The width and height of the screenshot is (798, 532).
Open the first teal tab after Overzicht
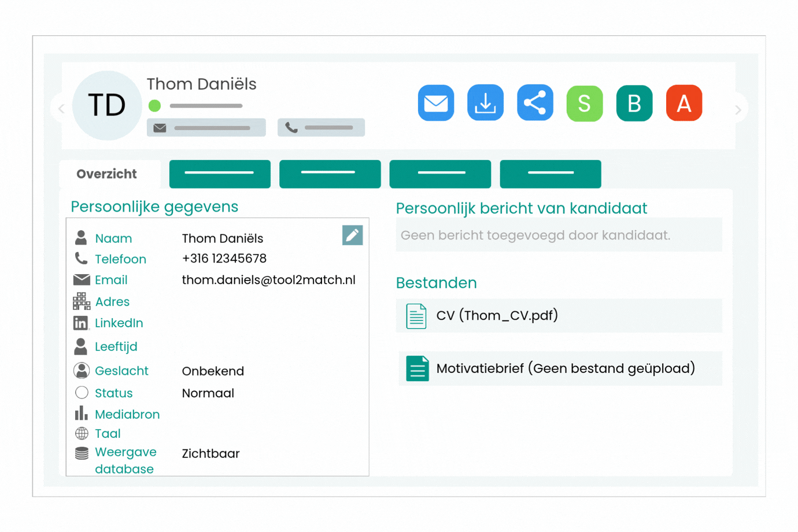tap(220, 174)
